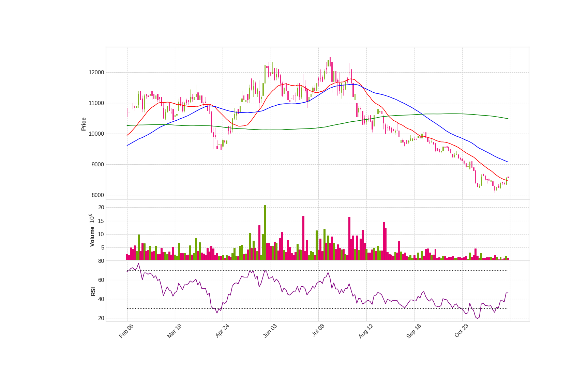Click the 'Apr 24' date label
588x392 pixels.
point(222,331)
